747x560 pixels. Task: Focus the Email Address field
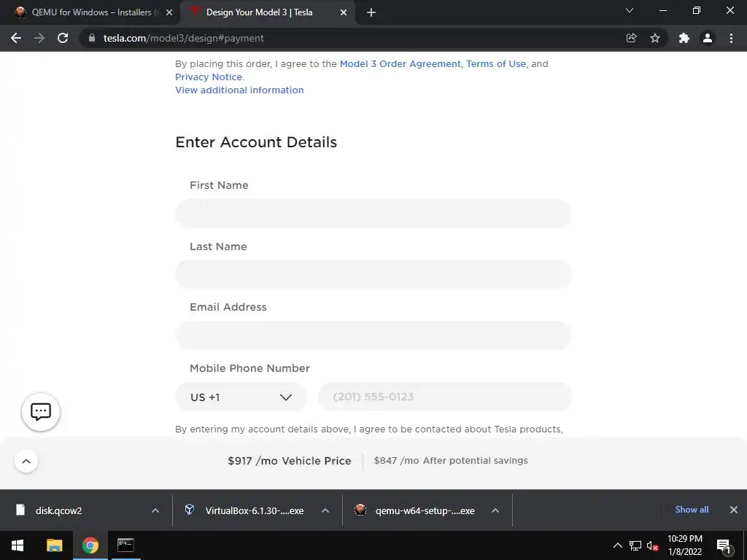(373, 335)
